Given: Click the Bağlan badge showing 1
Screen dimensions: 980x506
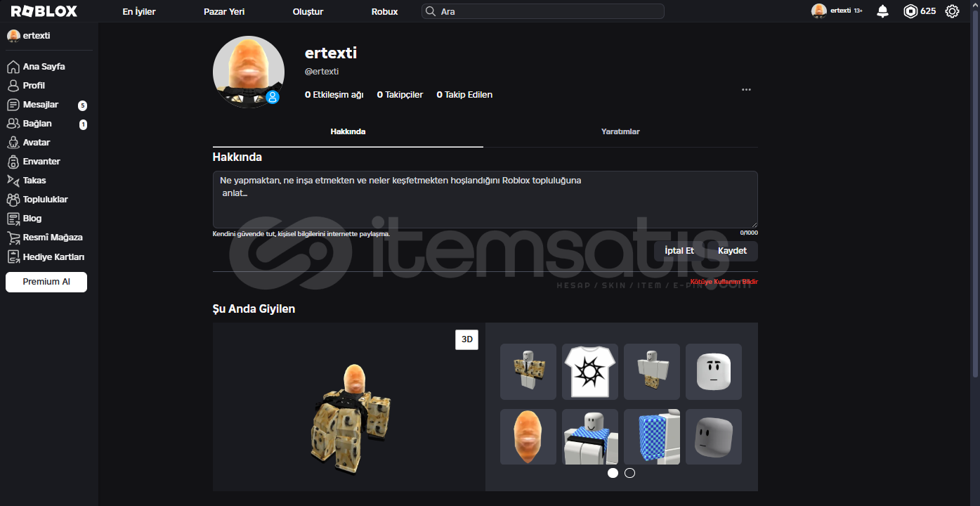Looking at the screenshot, I should [83, 125].
